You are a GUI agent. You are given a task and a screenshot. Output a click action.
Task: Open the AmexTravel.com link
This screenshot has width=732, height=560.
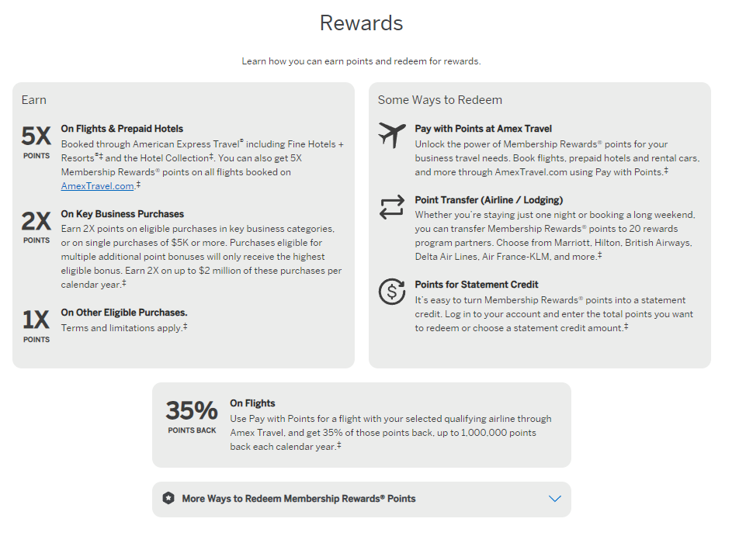coord(98,186)
